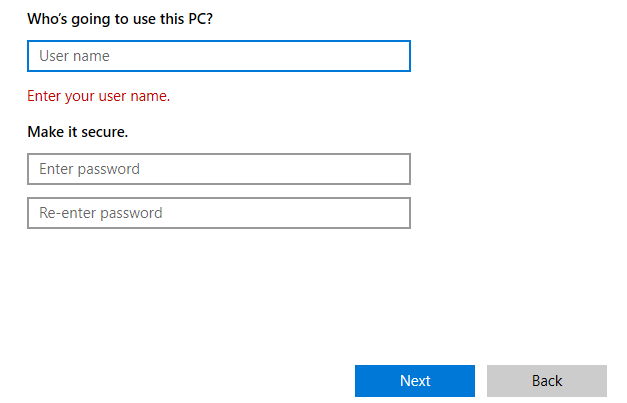The width and height of the screenshot is (627, 403).
Task: Activate the password confirmation text box
Action: pos(218,213)
